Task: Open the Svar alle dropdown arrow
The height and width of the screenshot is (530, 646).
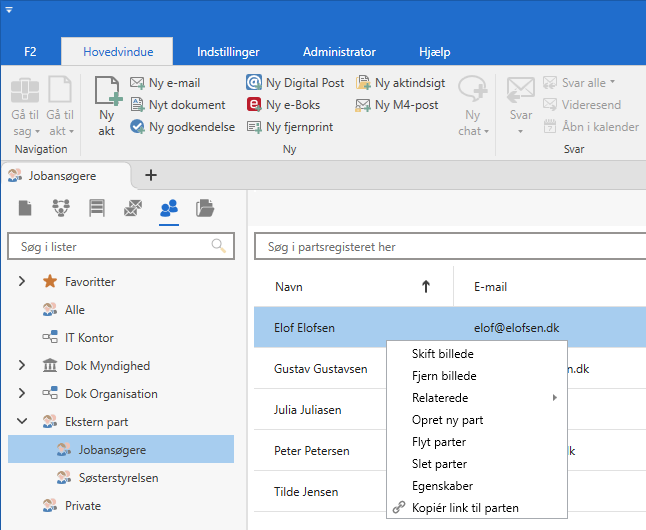Action: [612, 82]
